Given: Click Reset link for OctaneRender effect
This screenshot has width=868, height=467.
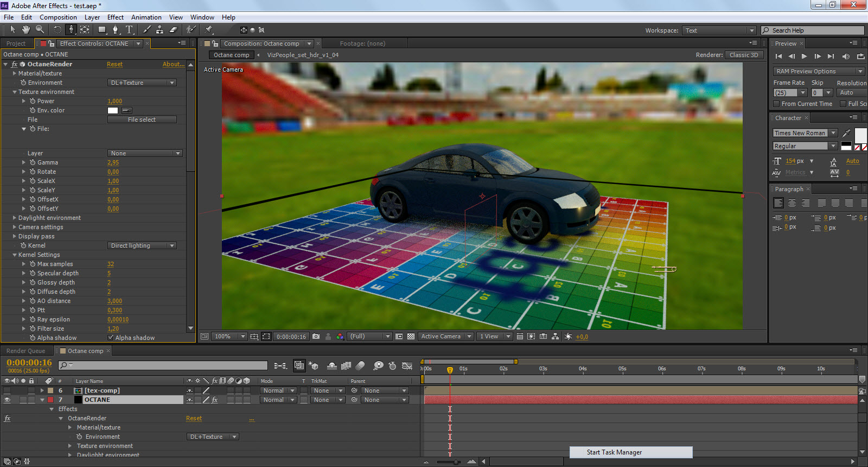Looking at the screenshot, I should coord(114,64).
